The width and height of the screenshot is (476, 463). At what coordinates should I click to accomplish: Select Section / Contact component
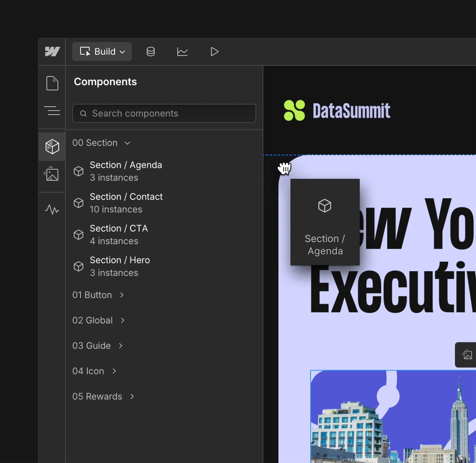(126, 203)
